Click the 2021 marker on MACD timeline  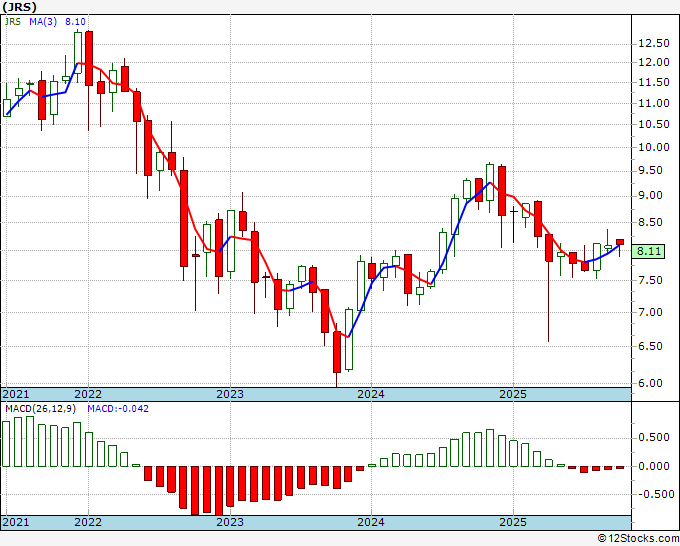16,522
